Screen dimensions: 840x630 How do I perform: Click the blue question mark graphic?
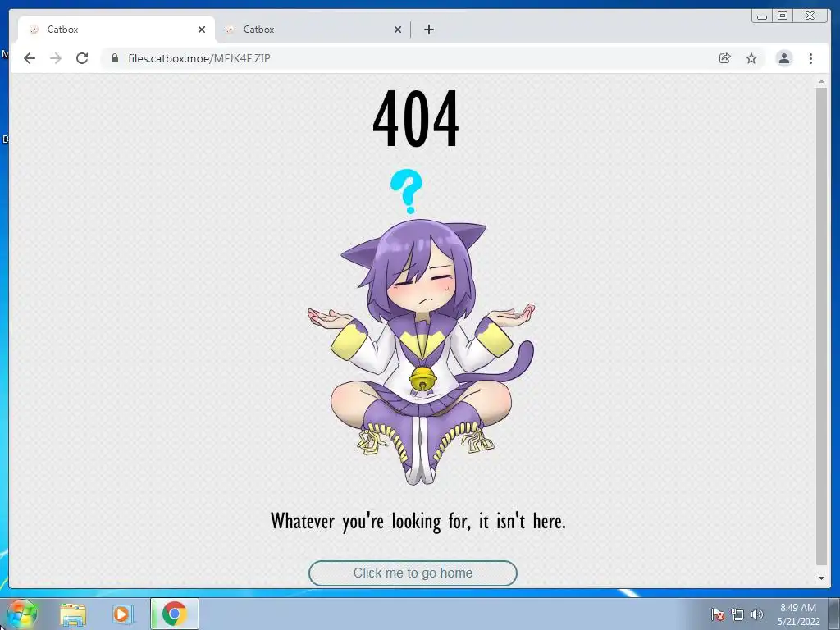[407, 191]
